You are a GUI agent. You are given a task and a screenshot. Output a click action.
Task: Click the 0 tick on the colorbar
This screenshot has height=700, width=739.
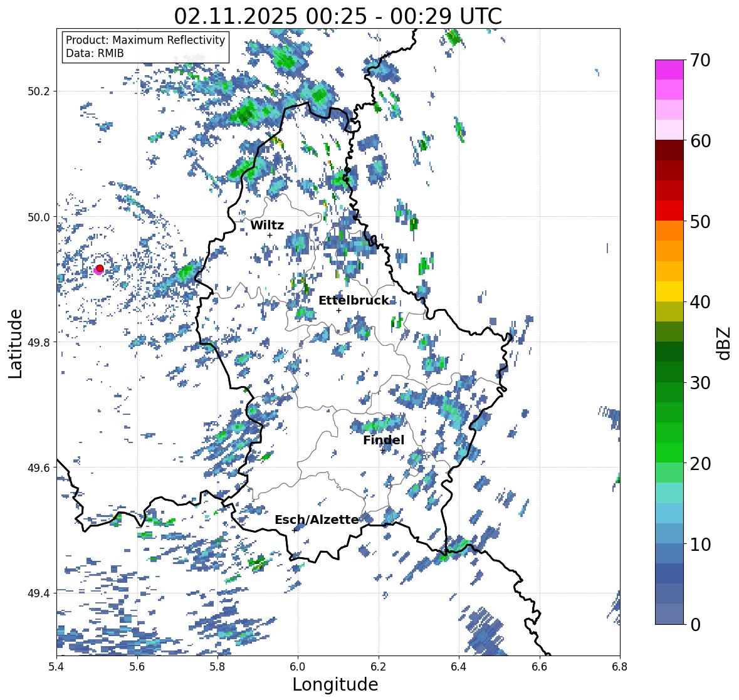click(695, 625)
